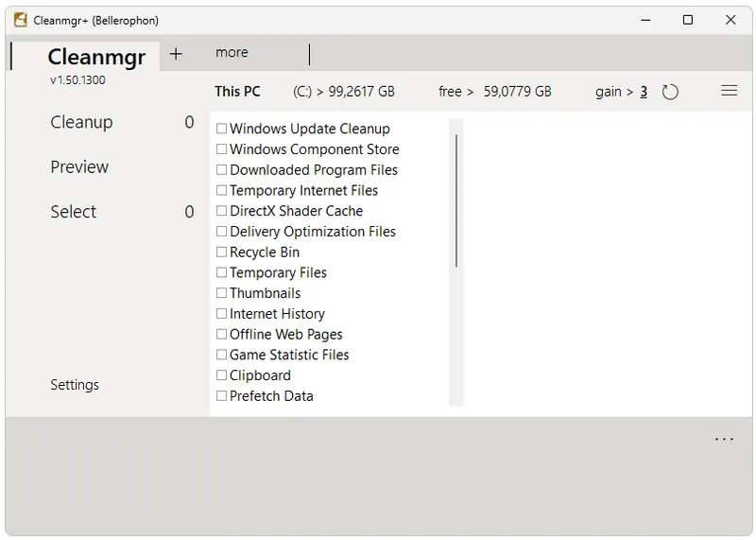Tick Downloaded Program Files checkbox

click(x=221, y=170)
